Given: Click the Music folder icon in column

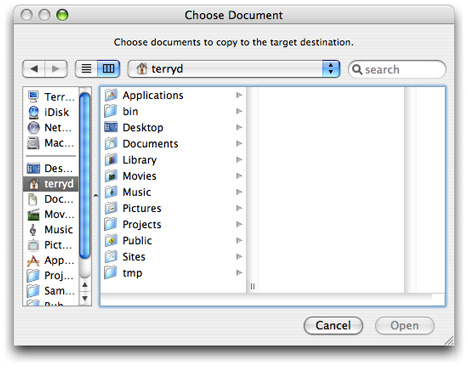Looking at the screenshot, I should click(x=111, y=192).
